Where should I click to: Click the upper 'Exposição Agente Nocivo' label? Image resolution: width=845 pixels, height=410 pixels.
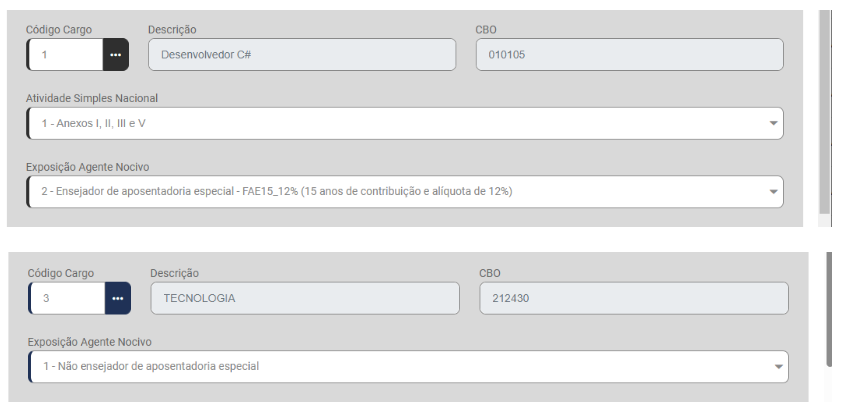coord(87,166)
